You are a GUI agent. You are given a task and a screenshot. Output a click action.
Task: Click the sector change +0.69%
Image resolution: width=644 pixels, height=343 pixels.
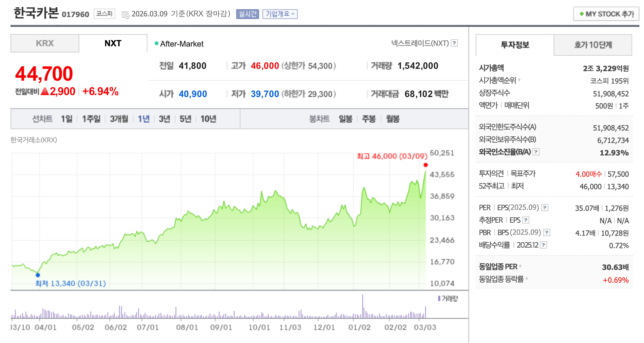[616, 280]
